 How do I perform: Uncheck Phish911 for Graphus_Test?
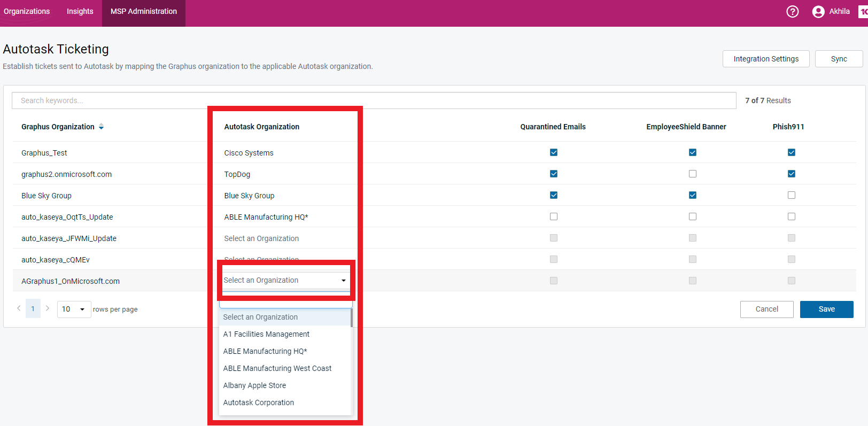[x=792, y=152]
